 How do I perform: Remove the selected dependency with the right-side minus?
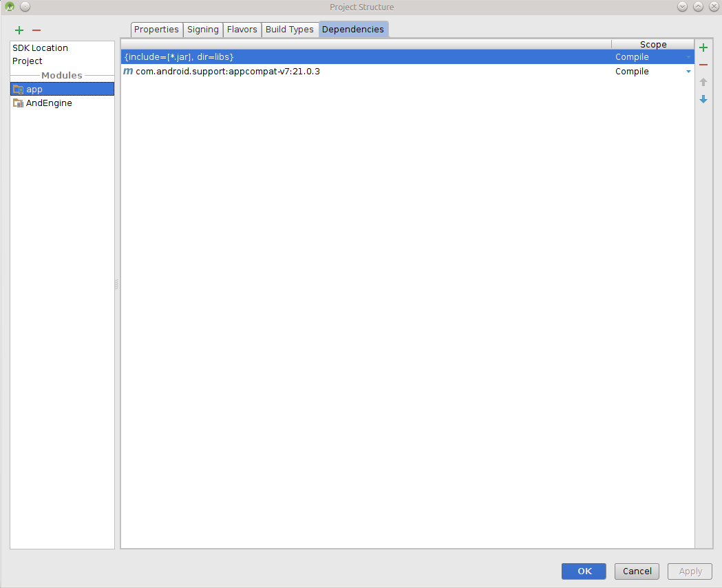click(703, 65)
